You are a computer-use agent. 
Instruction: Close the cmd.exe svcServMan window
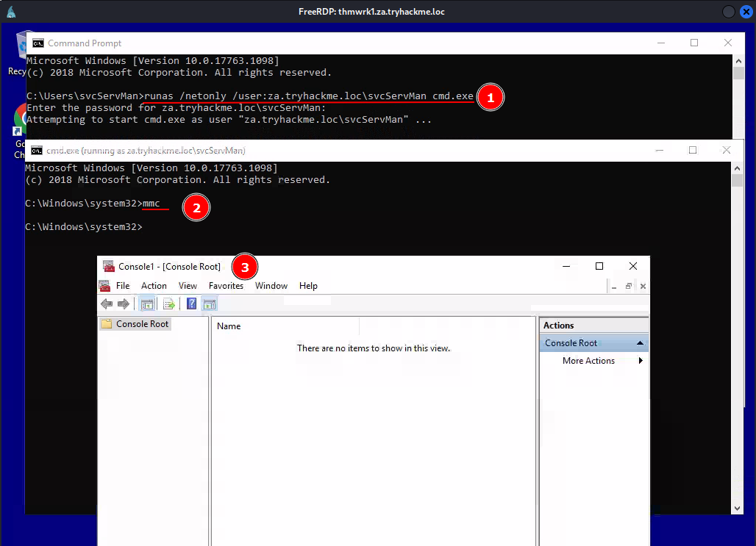pos(727,151)
